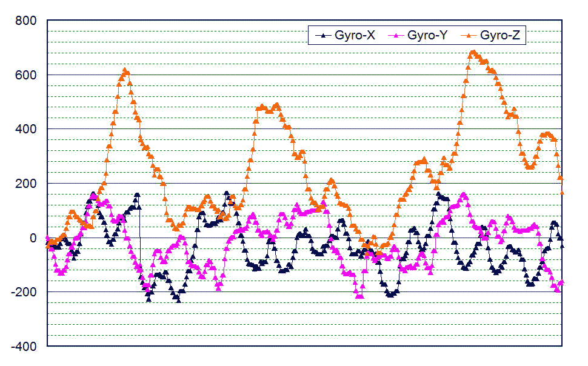This screenshot has width=588, height=366.
Task: Click the magenta Gyro-Y legend marker
Action: (x=396, y=36)
